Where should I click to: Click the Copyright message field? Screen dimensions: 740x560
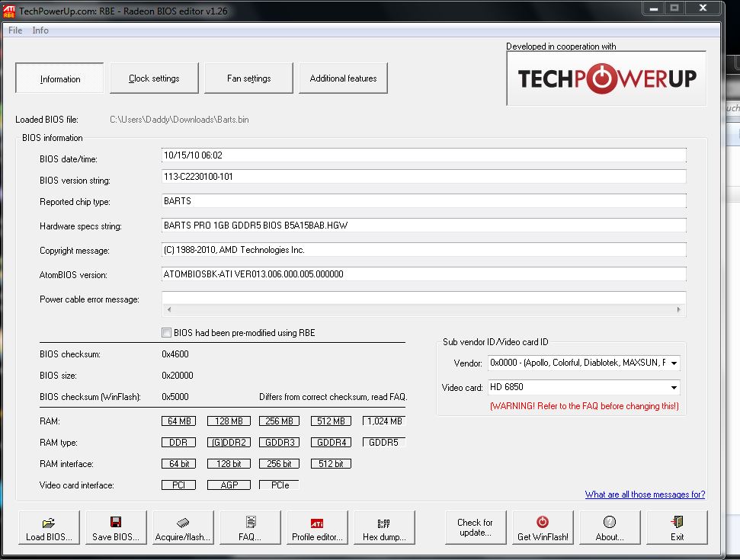pyautogui.click(x=424, y=250)
